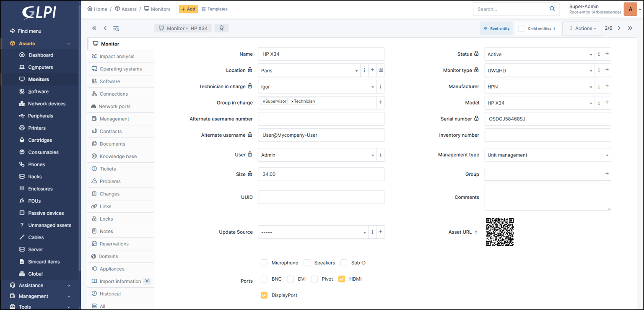Image resolution: width=644 pixels, height=310 pixels.
Task: Open Templates link in header
Action: point(215,9)
